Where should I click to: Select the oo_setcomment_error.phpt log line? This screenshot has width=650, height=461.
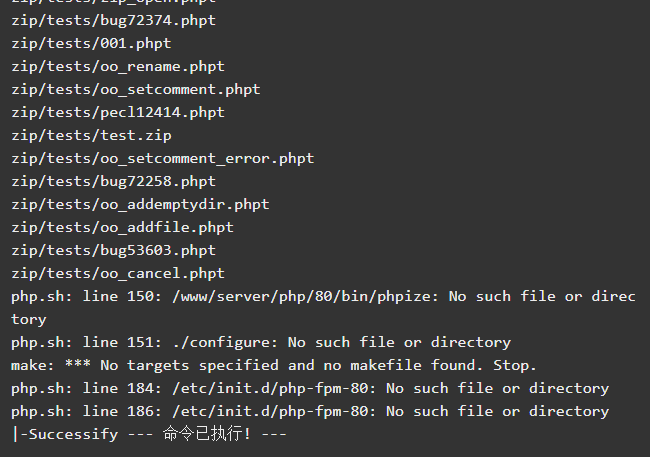coord(163,159)
